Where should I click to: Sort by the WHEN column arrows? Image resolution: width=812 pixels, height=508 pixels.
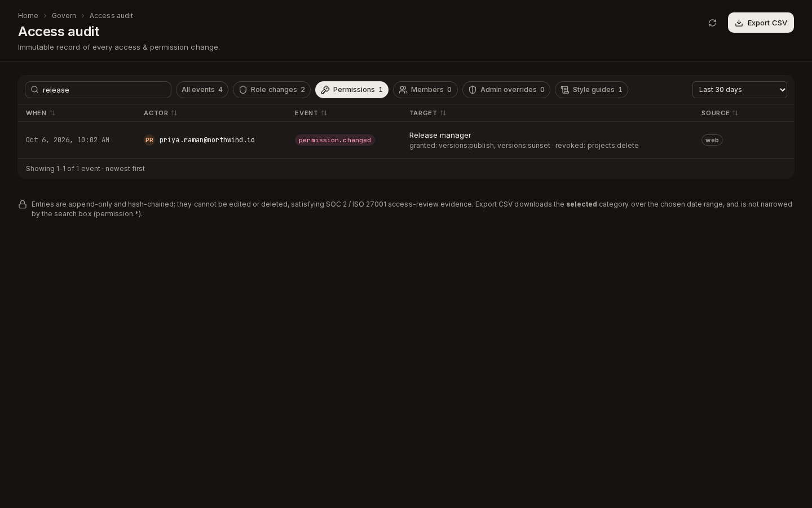coord(52,113)
